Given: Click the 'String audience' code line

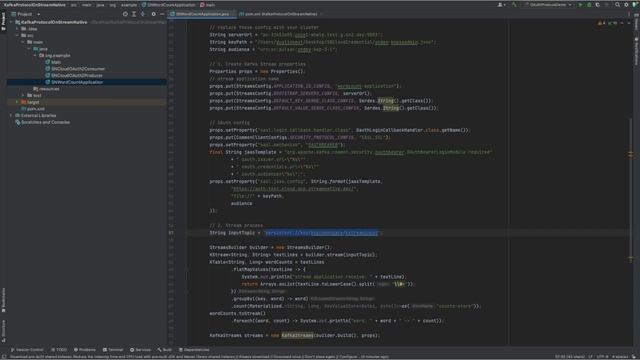Looking at the screenshot, I should [273, 49].
